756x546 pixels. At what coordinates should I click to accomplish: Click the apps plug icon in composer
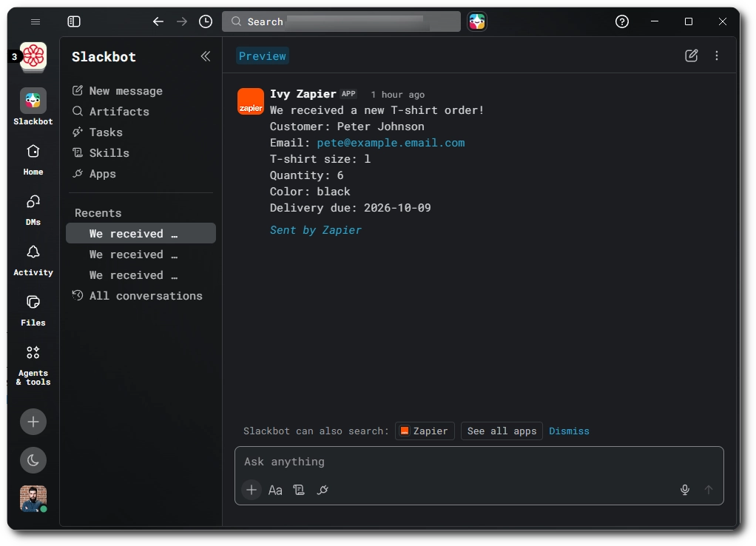[x=323, y=491]
